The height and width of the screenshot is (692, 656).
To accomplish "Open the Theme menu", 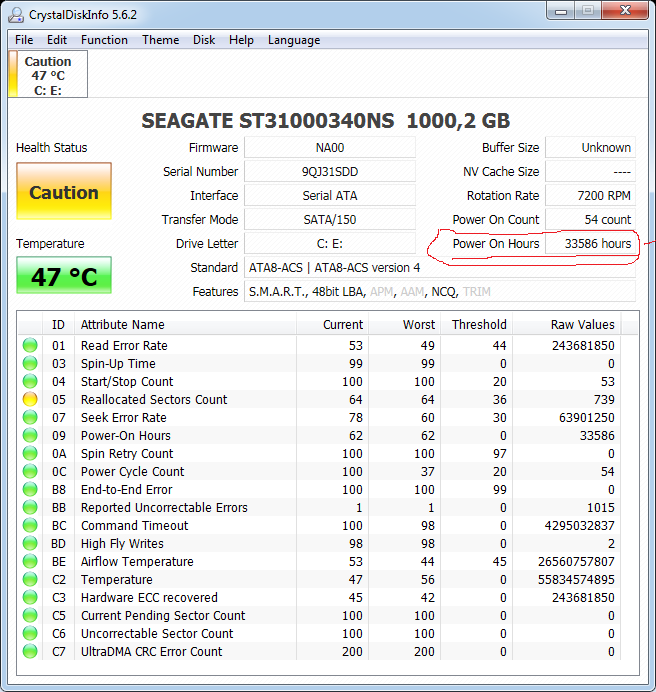I will (160, 40).
